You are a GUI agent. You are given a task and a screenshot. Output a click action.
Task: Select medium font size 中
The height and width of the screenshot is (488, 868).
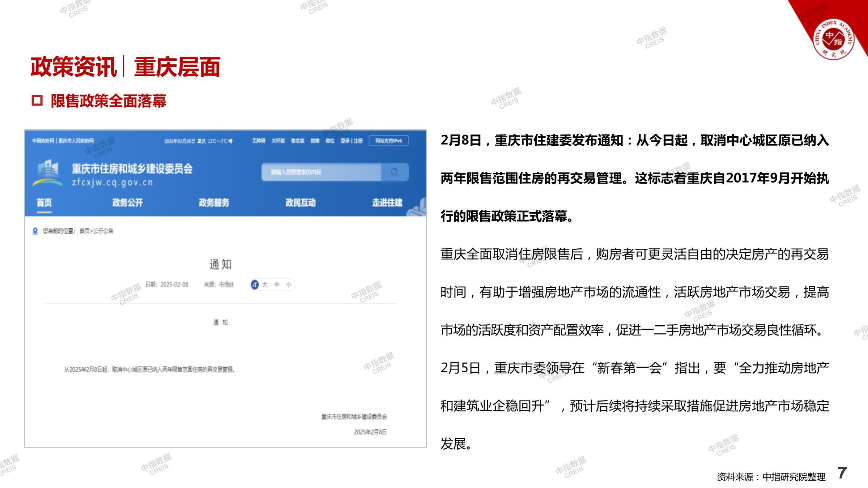click(x=277, y=284)
